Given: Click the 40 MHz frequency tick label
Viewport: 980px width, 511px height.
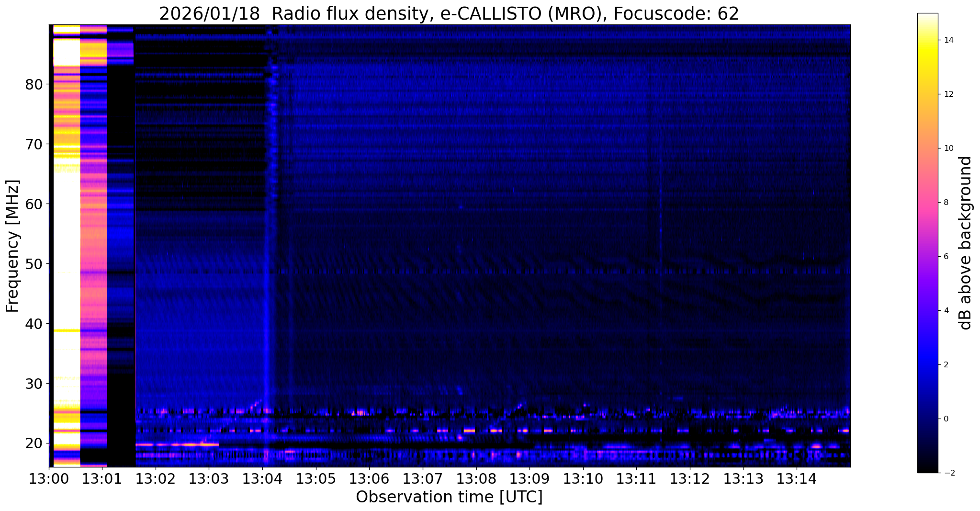Looking at the screenshot, I should 34,324.
